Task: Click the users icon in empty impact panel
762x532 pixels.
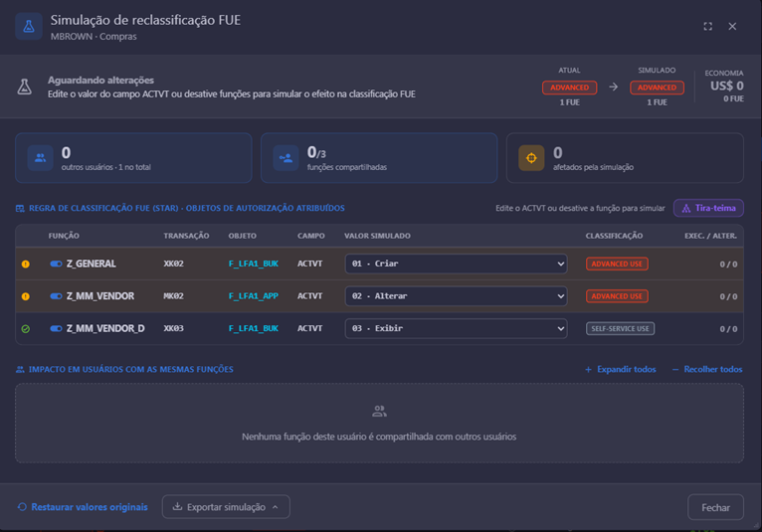Action: (x=379, y=412)
